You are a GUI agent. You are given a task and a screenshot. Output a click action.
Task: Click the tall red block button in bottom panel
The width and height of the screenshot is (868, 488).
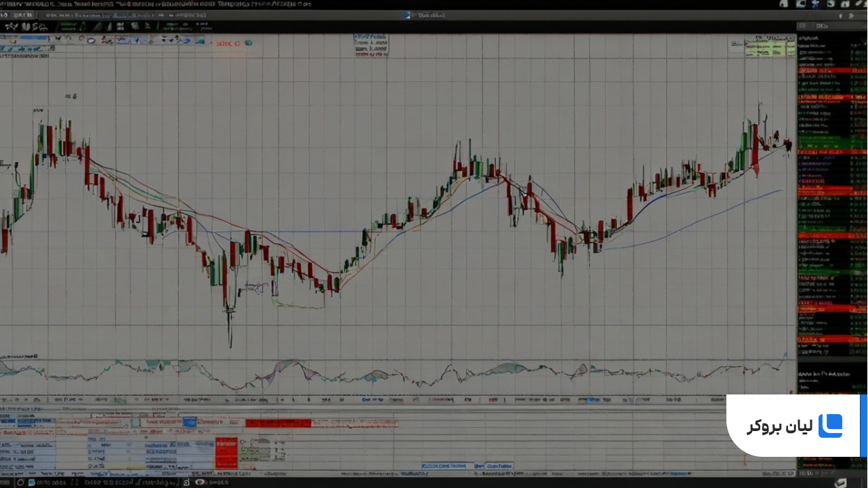226,453
